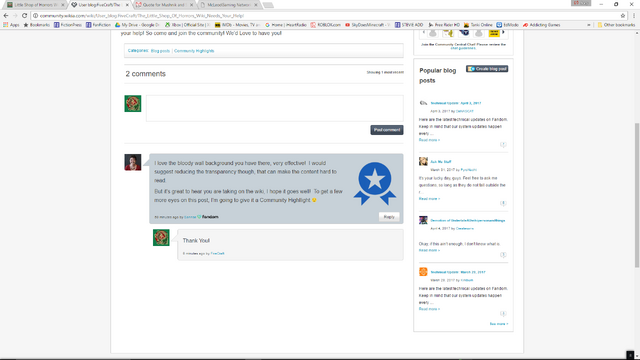Open the Free Rider HD bookmark

444,25
